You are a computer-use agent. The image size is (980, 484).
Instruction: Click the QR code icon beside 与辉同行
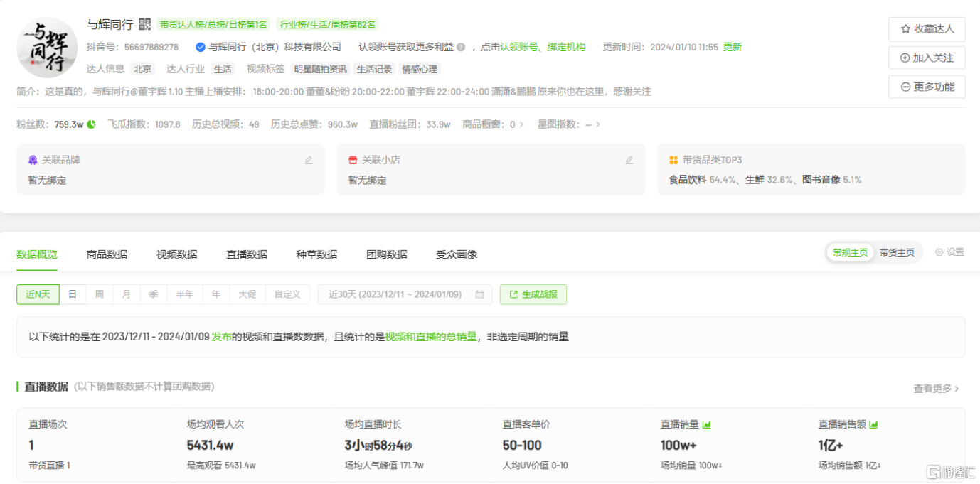click(145, 24)
